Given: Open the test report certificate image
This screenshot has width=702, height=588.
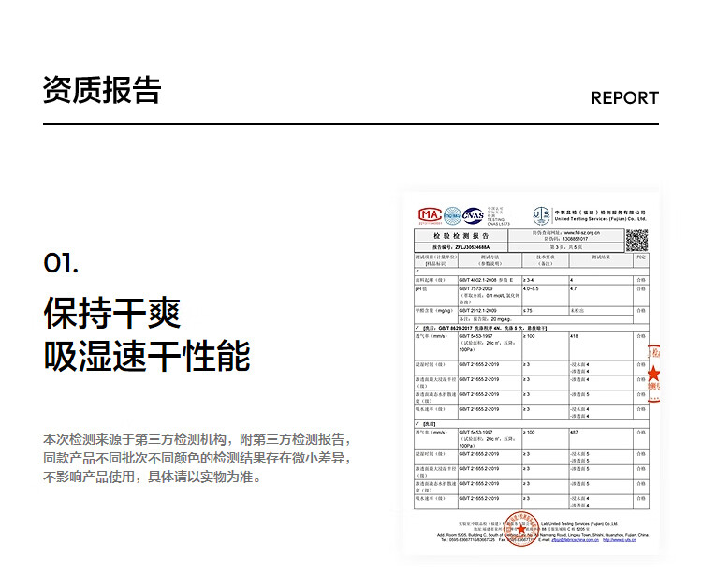Looking at the screenshot, I should point(532,373).
